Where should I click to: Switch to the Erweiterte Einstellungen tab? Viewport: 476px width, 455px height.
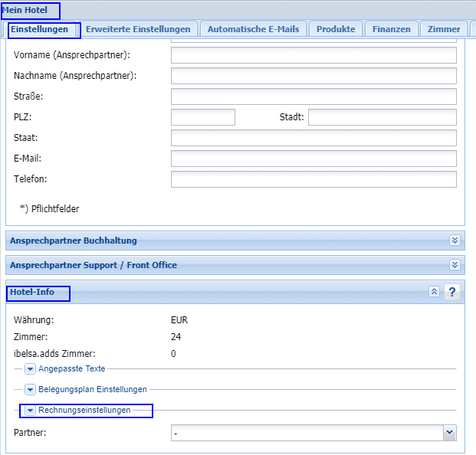pyautogui.click(x=138, y=29)
